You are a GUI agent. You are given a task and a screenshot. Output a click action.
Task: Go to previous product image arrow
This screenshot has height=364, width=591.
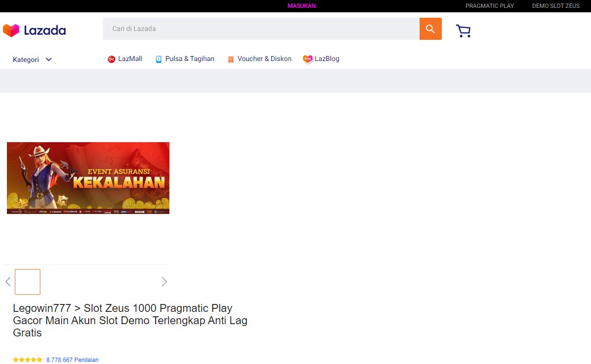click(x=8, y=281)
